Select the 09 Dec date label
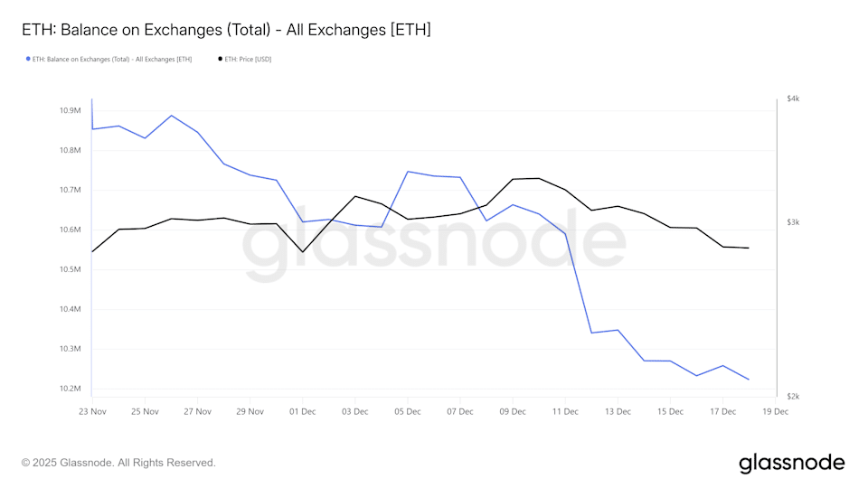 (x=513, y=411)
